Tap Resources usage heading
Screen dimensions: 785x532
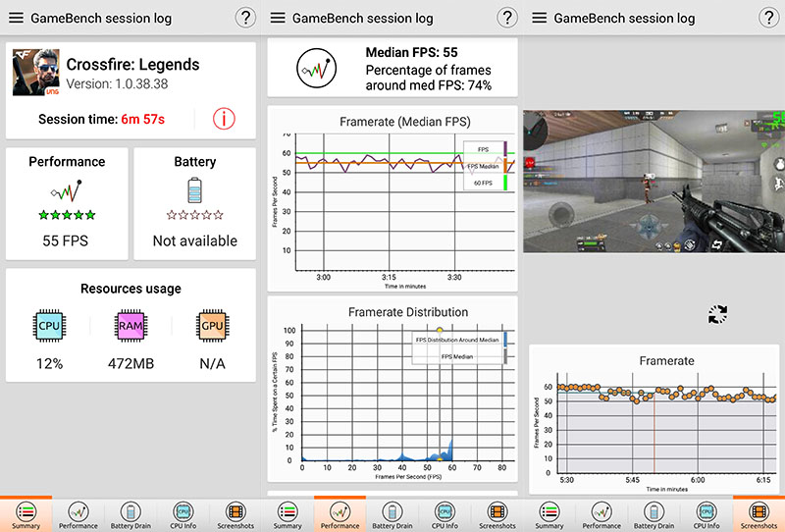131,289
